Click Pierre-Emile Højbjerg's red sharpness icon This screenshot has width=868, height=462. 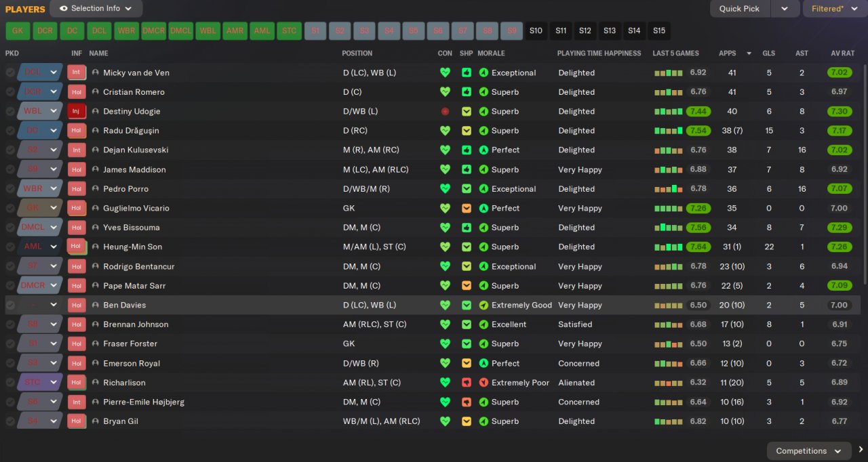tap(467, 402)
